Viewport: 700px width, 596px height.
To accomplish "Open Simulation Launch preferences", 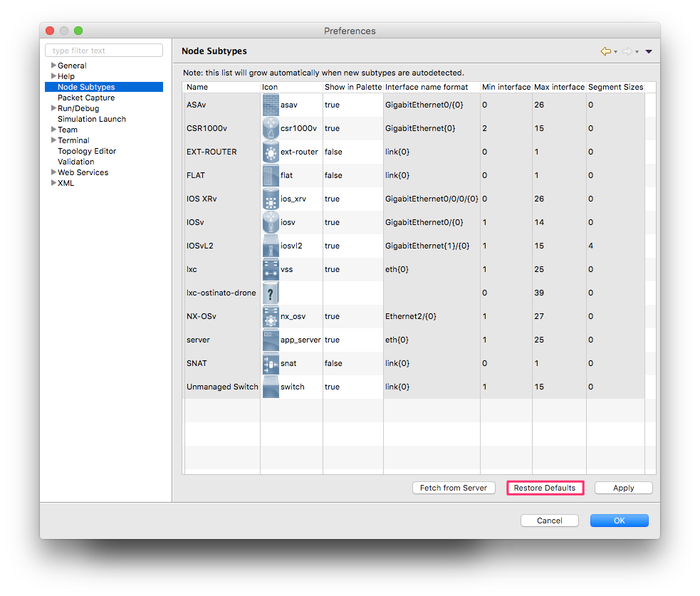I will 92,119.
